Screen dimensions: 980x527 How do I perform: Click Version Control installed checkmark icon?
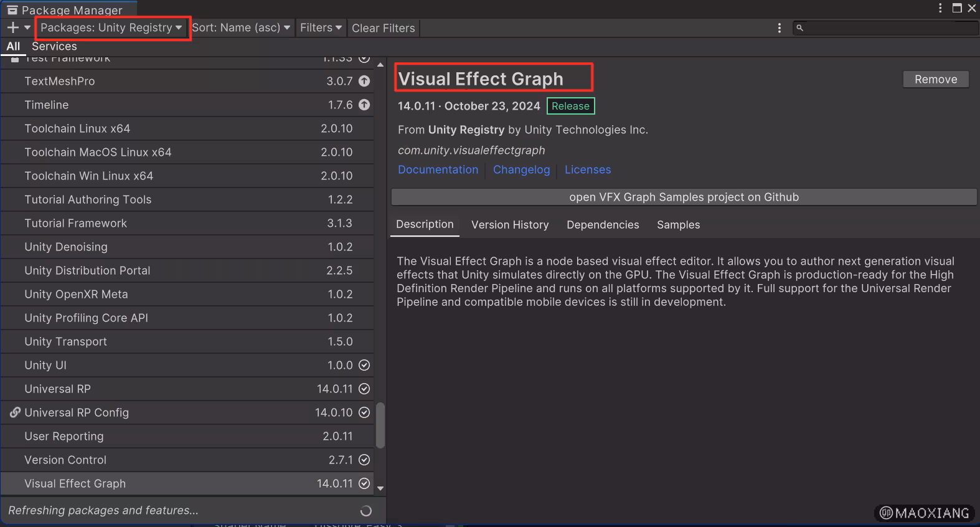tap(364, 460)
